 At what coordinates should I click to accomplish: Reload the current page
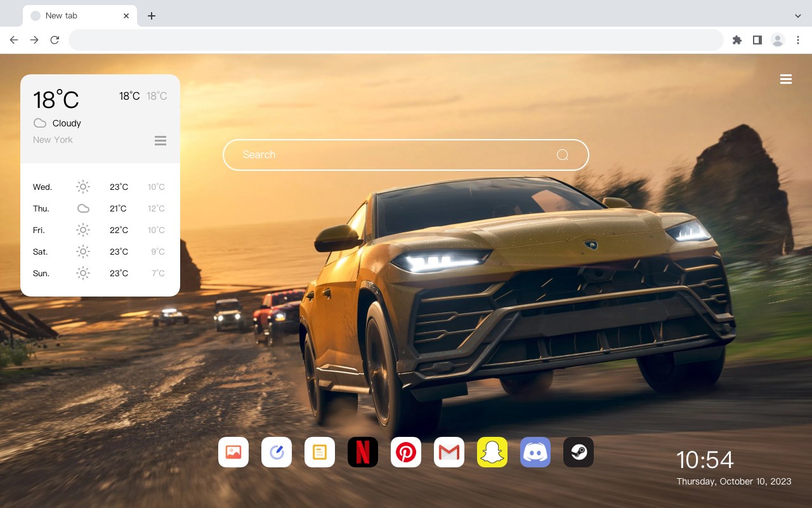tap(55, 40)
